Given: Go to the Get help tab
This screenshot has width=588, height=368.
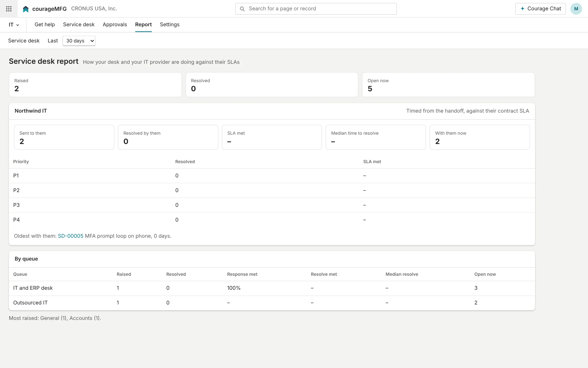Looking at the screenshot, I should pyautogui.click(x=45, y=25).
